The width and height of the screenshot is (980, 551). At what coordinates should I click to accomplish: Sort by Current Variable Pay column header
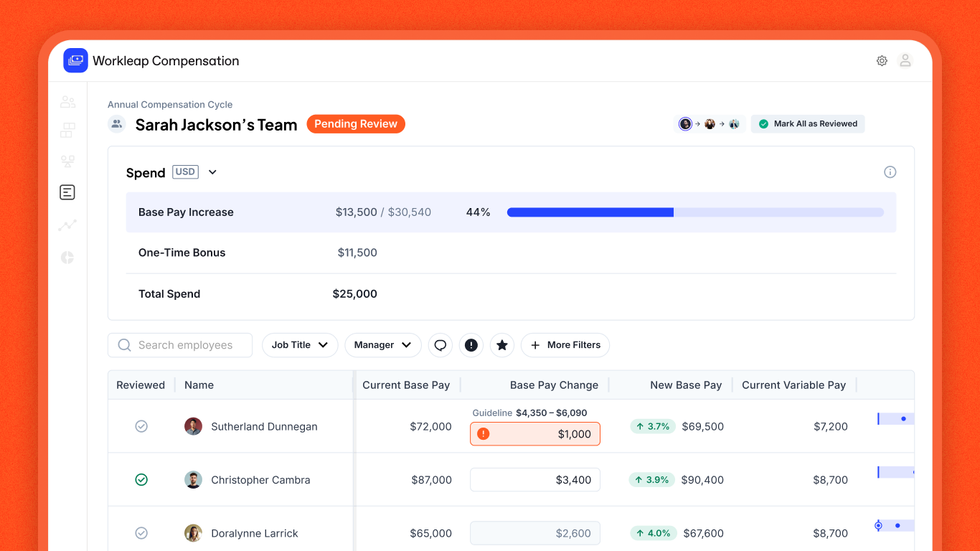pyautogui.click(x=794, y=385)
